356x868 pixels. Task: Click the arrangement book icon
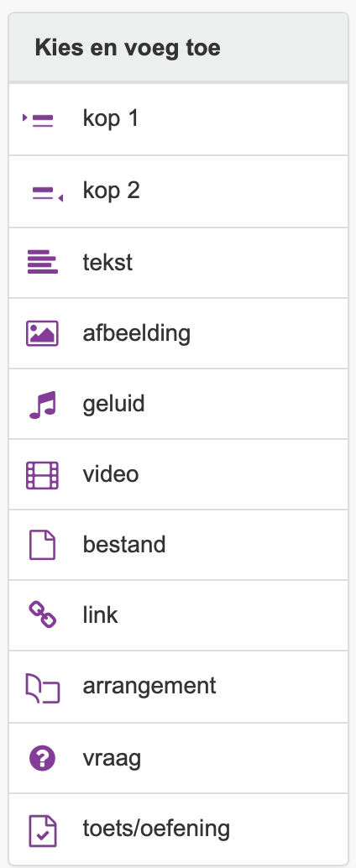(x=43, y=688)
